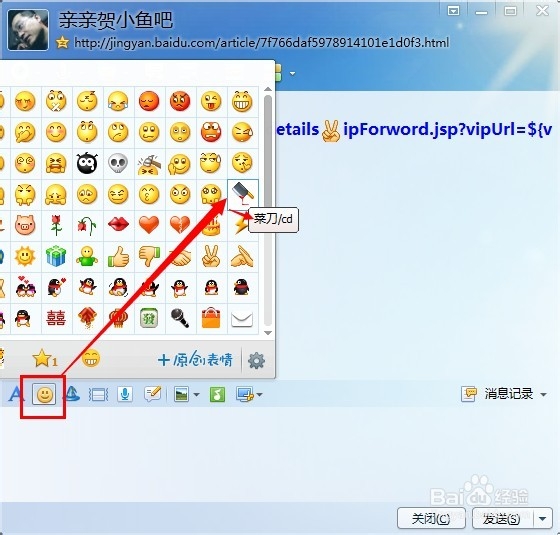Click the 关闭(C) button
The width and height of the screenshot is (560, 535).
(x=431, y=518)
